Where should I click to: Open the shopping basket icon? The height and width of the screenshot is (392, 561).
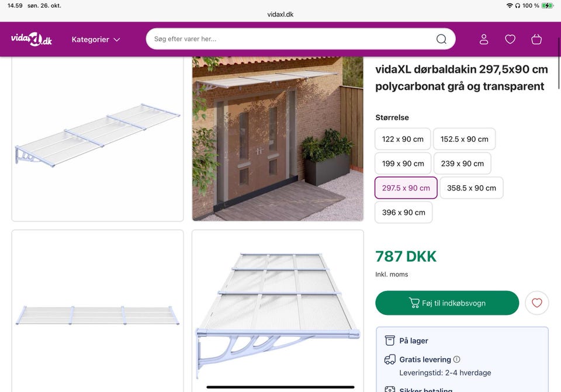tap(536, 39)
